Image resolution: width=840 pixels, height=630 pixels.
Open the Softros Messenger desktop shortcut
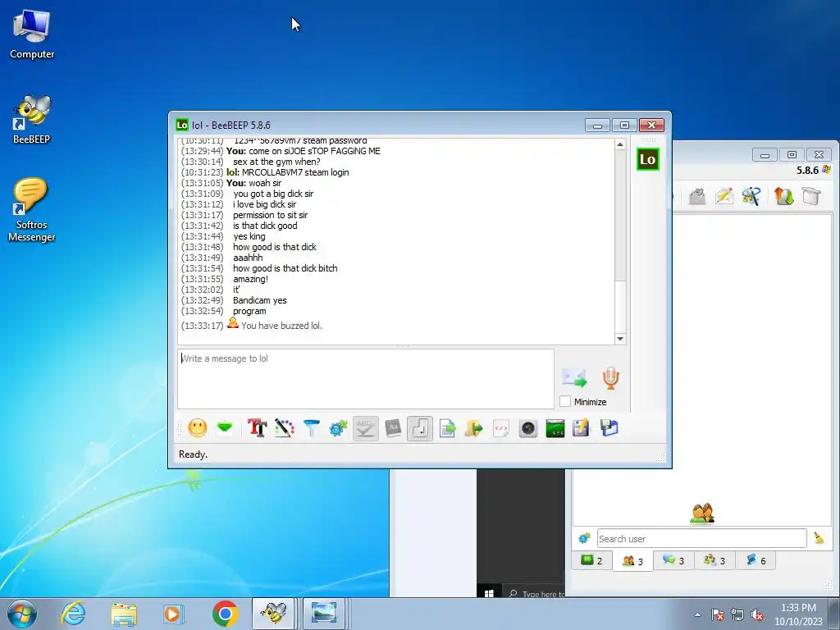pos(32,210)
